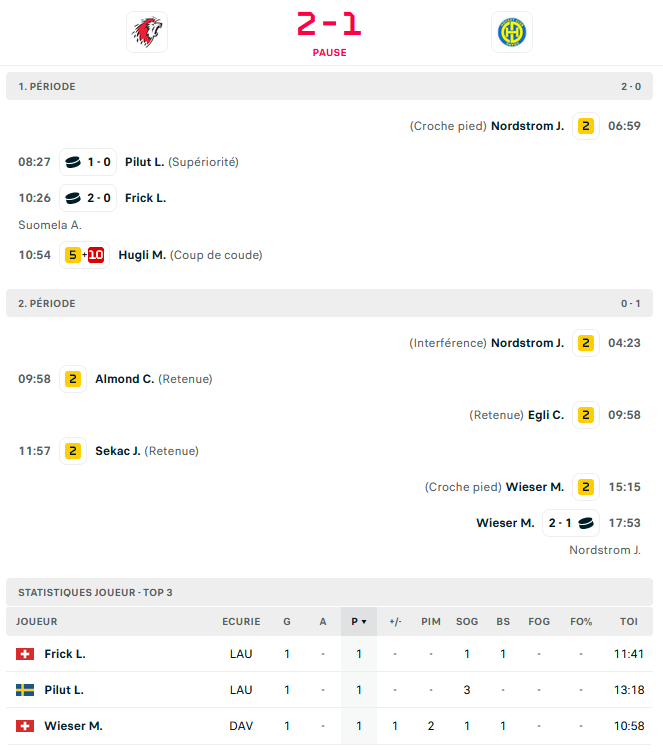
Task: Click the Swedish flag next to Pilut L.
Action: pyautogui.click(x=25, y=690)
